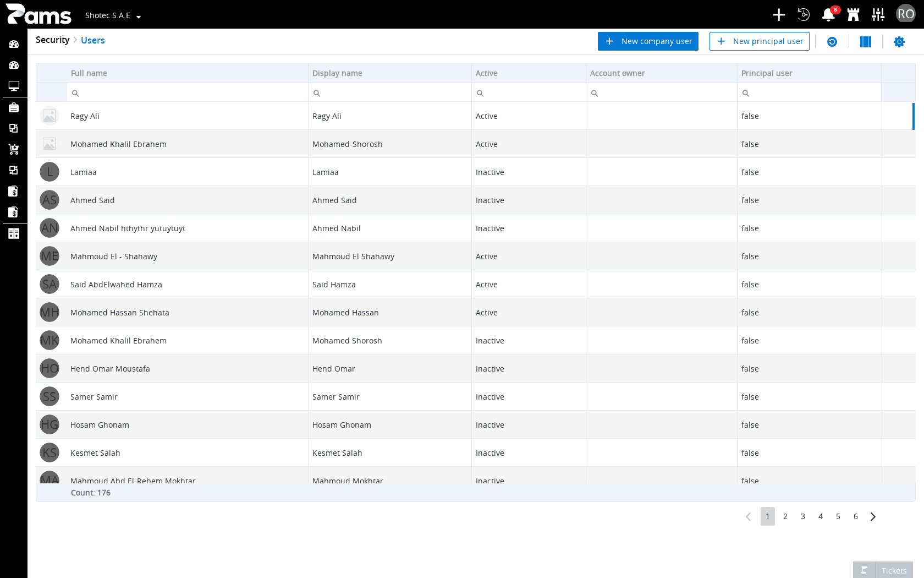Select Ahmed Nabil hthythr yutuytuyt row name
924x578 pixels.
[x=188, y=228]
